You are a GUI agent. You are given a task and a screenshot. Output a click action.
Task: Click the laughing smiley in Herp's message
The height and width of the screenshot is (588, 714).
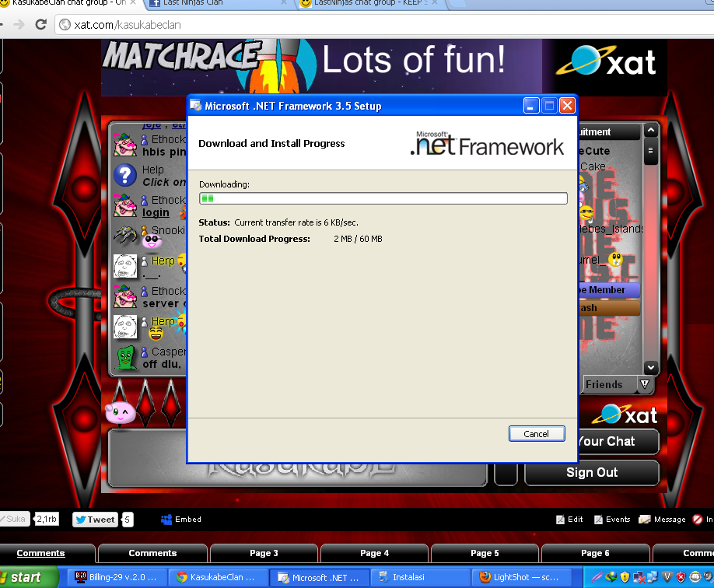pos(156,334)
